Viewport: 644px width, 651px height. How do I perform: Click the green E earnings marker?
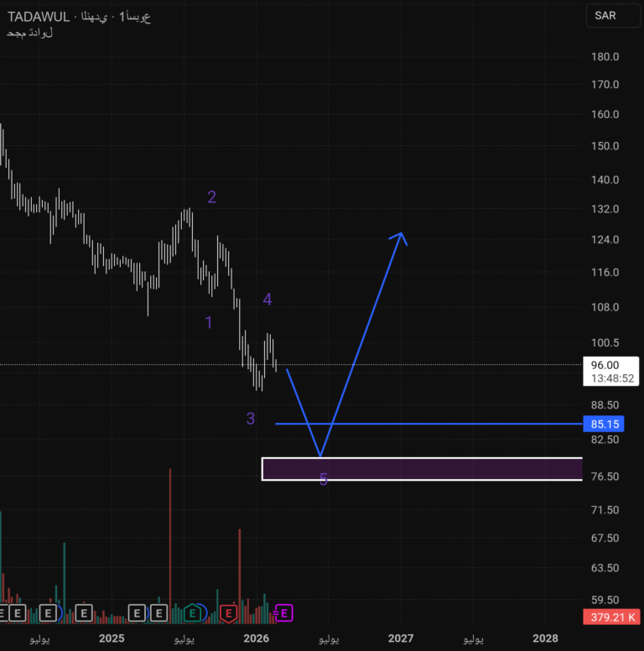[194, 614]
